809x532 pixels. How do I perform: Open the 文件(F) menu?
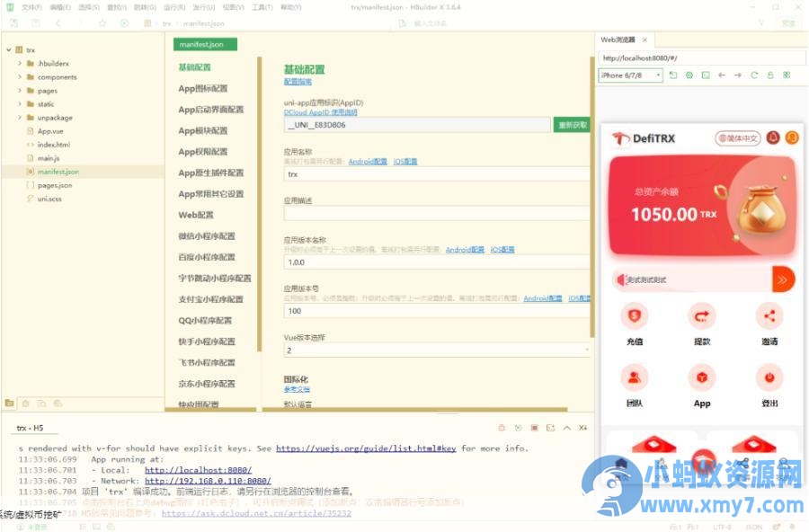pos(31,7)
